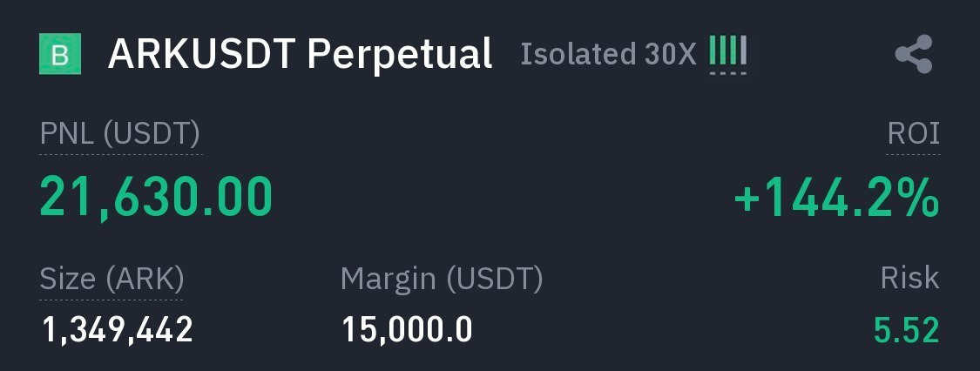Click the Margin (USDT) label

pos(442,279)
